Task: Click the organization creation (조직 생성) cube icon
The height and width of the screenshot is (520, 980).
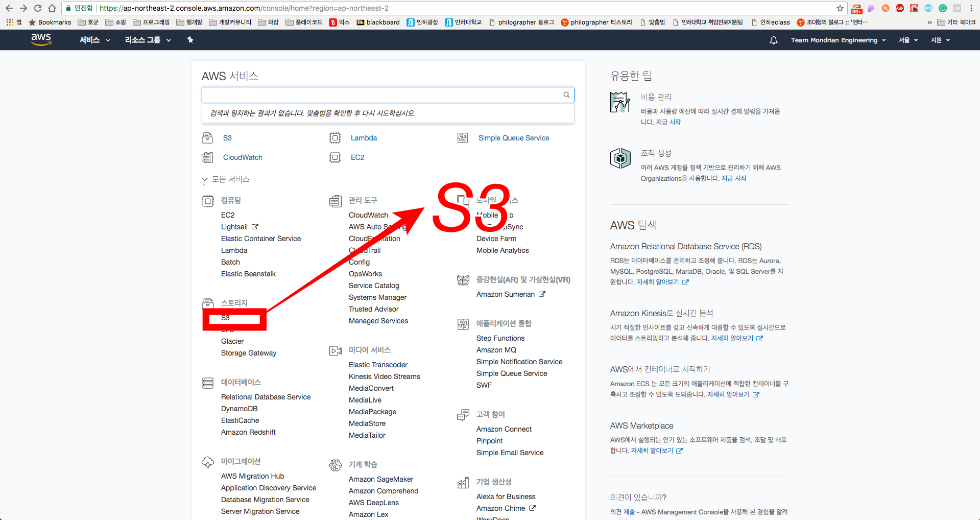Action: tap(620, 158)
